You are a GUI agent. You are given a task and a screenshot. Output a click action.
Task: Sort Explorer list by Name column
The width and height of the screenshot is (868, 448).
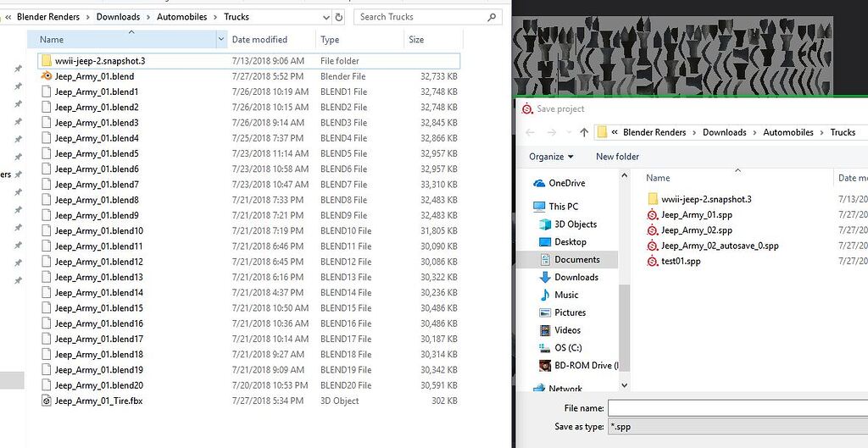click(52, 39)
